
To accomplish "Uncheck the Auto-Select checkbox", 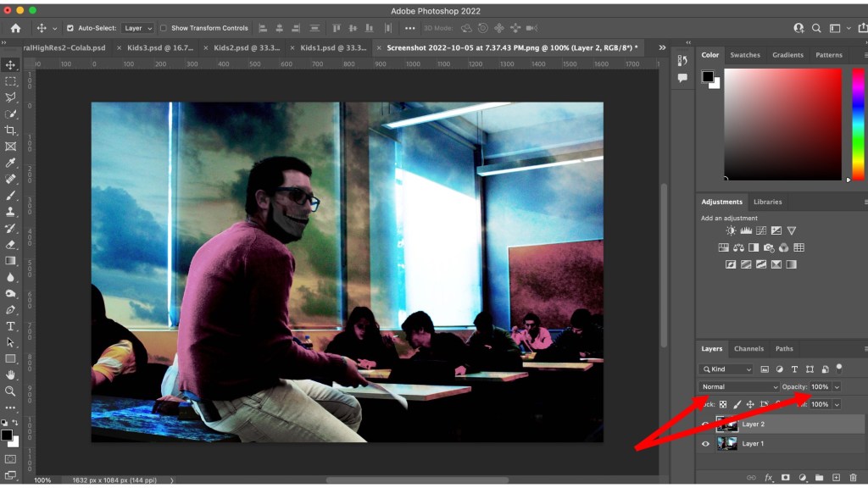I will [x=70, y=28].
